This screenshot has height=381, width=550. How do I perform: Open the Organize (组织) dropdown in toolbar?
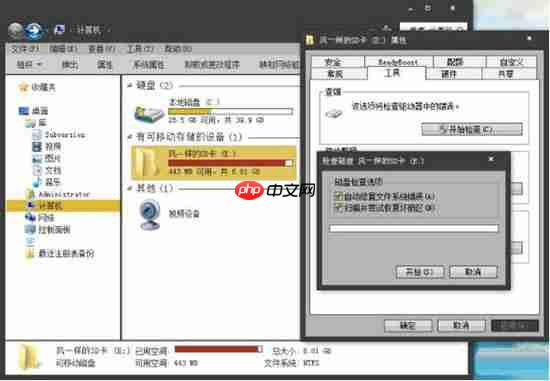point(29,65)
